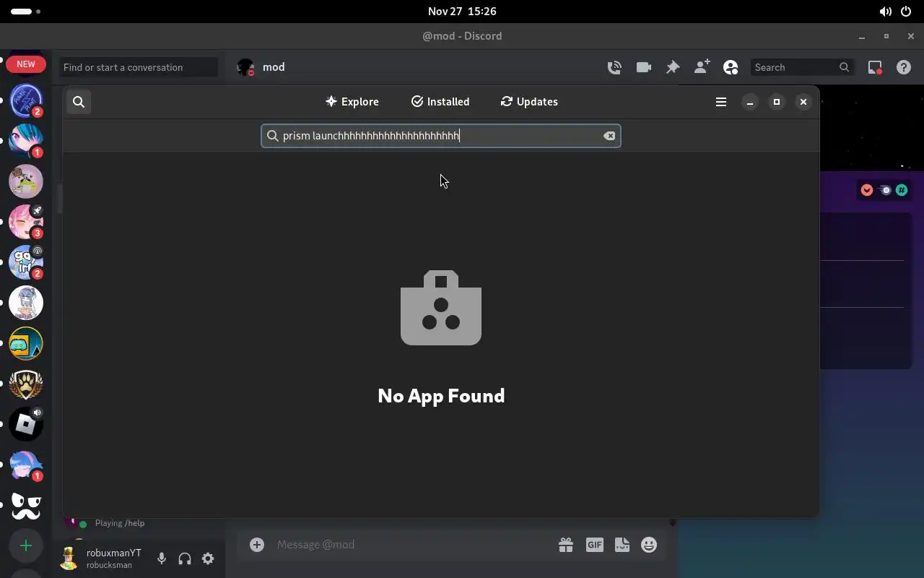Start a video call with mod
Image resolution: width=924 pixels, height=578 pixels.
(x=643, y=67)
